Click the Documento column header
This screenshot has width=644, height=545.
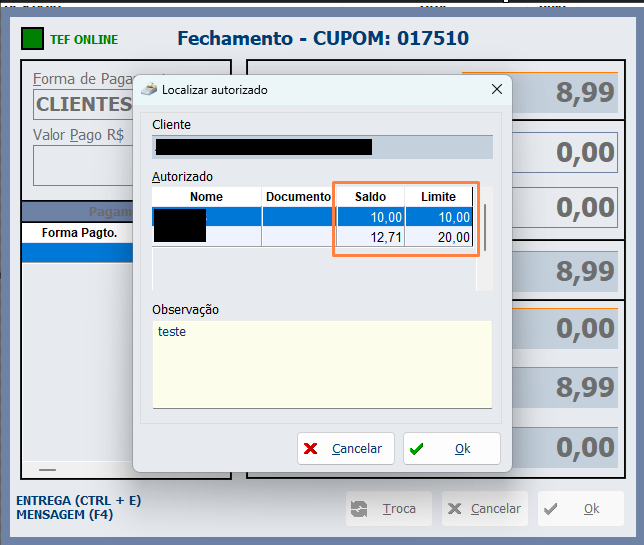pos(298,197)
